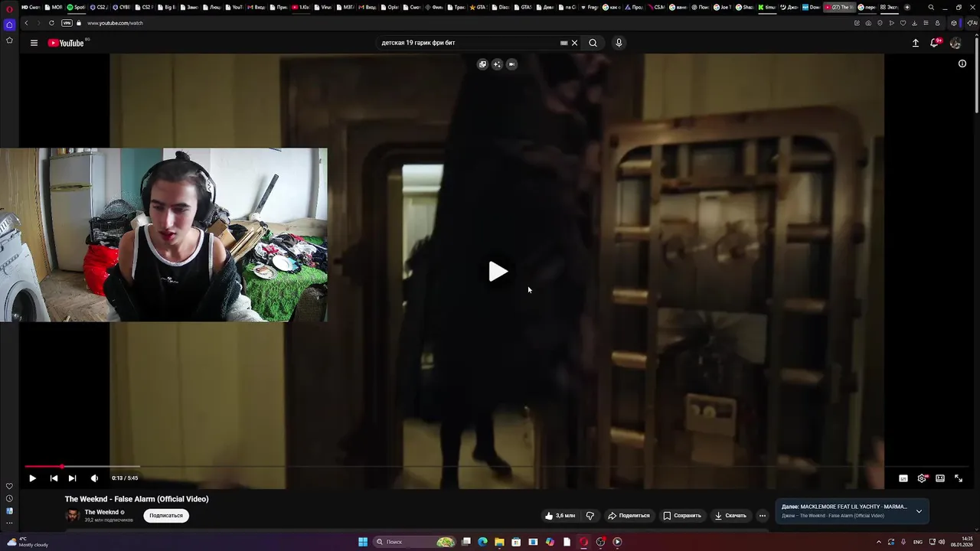Take snapshot with browser camera icon
980x551 pixels.
click(868, 23)
